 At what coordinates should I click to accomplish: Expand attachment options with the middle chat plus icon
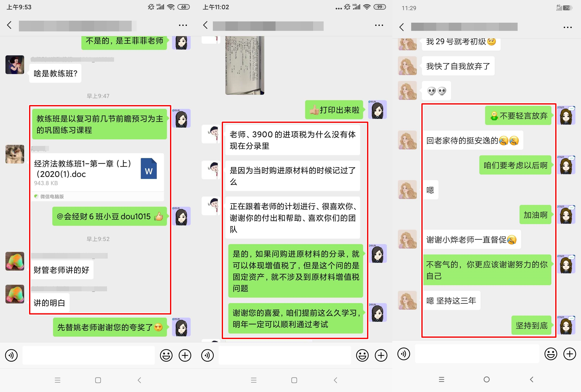381,355
